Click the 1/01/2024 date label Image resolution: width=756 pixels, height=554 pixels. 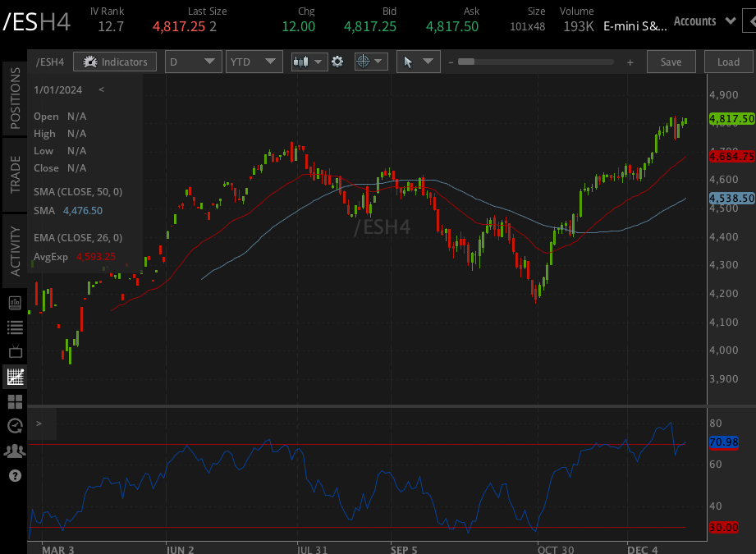pos(57,90)
